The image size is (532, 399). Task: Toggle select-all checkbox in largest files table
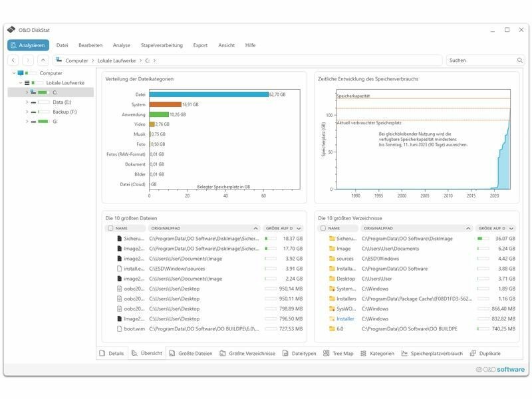(110, 228)
